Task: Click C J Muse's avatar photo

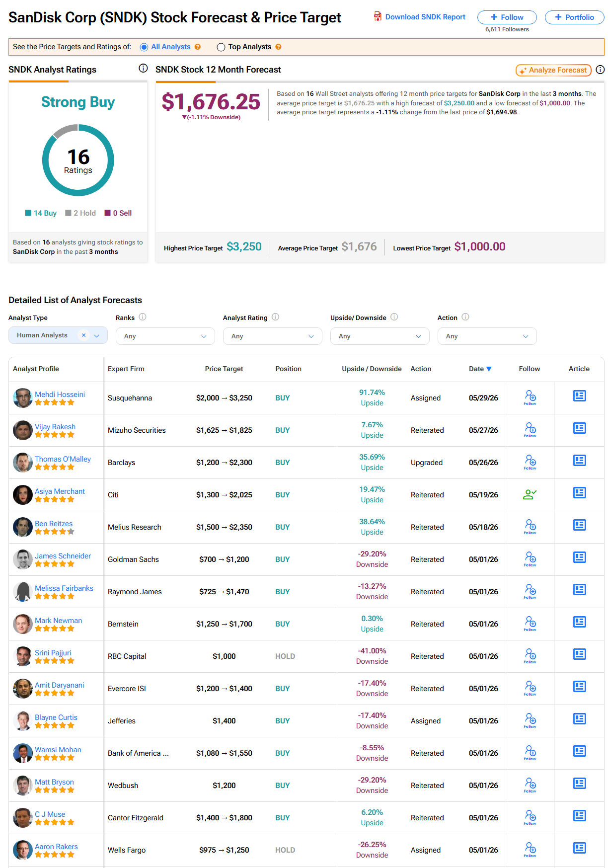Action: tap(22, 818)
